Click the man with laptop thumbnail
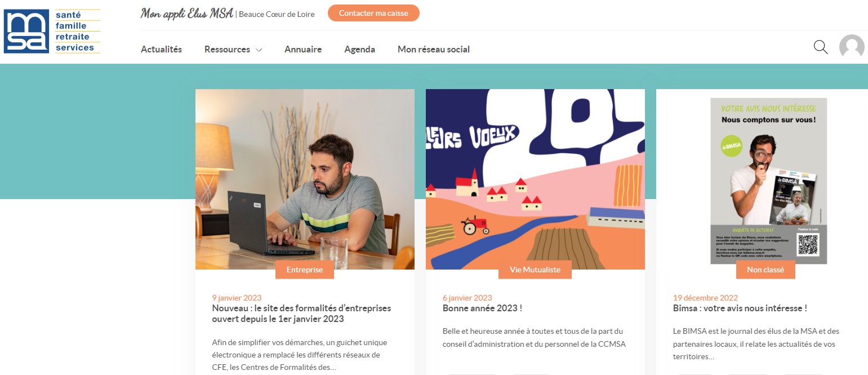This screenshot has width=868, height=375. [x=305, y=179]
